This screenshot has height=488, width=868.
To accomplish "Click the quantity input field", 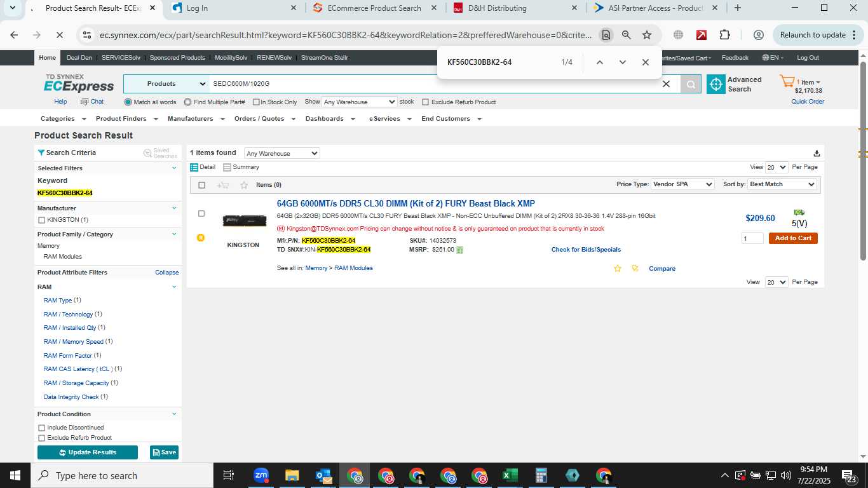I will tap(753, 238).
